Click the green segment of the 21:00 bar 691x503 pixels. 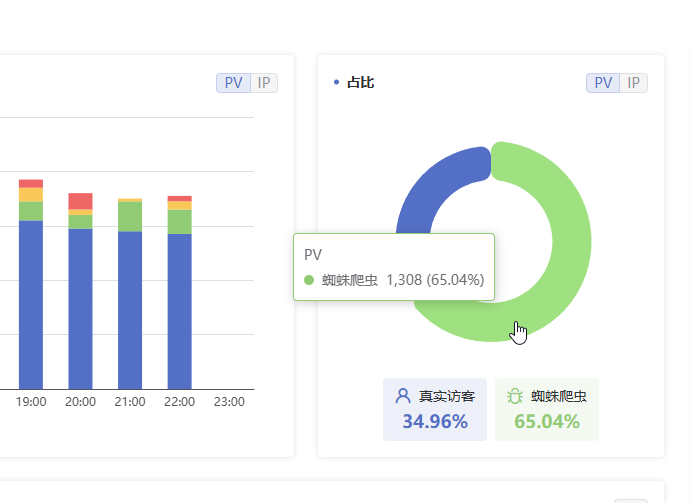click(x=130, y=216)
